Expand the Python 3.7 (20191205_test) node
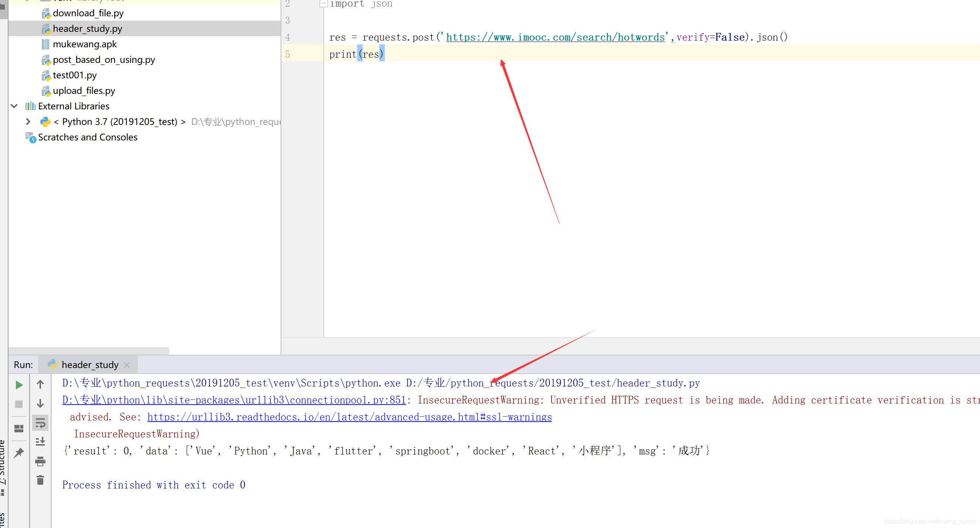Viewport: 980px width, 528px height. pyautogui.click(x=28, y=122)
